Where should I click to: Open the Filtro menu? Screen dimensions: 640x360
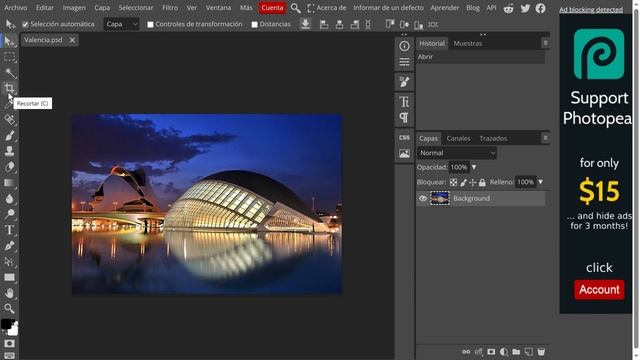pyautogui.click(x=170, y=8)
